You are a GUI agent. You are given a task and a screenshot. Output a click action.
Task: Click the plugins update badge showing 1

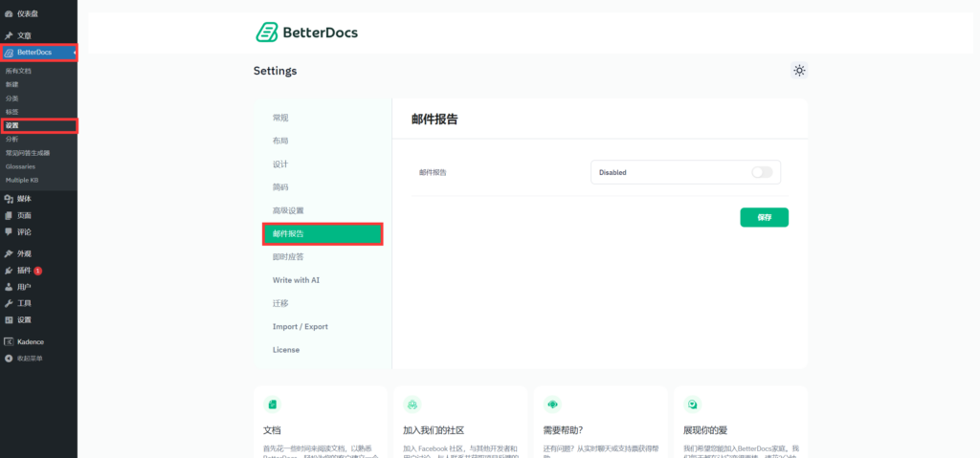point(38,271)
